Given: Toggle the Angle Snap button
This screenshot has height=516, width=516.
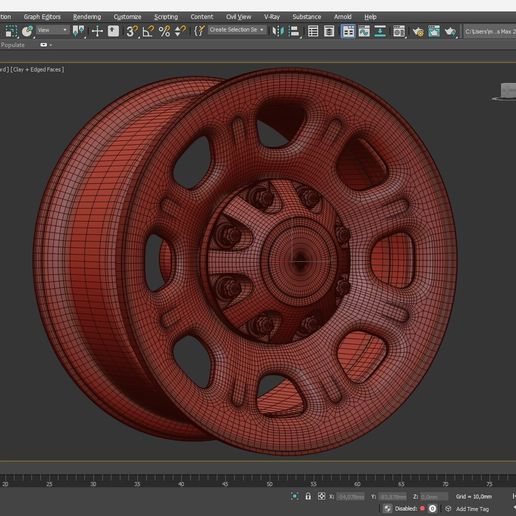Looking at the screenshot, I should (x=148, y=31).
